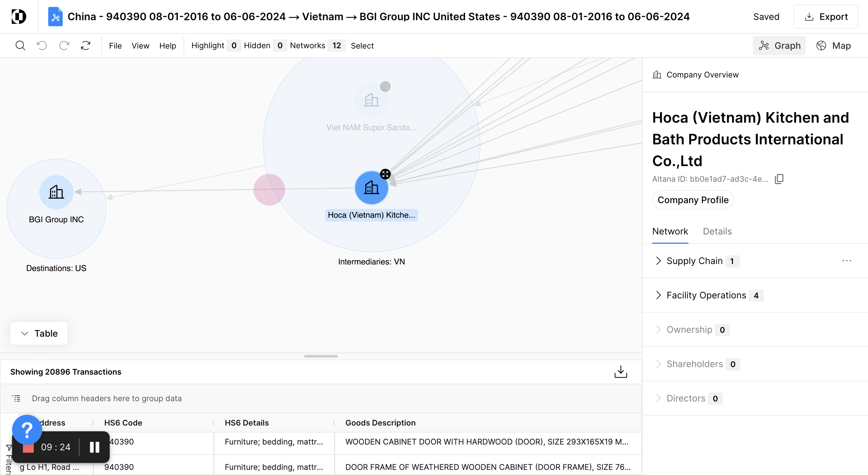Click the expand icon on Hoca node
The image size is (868, 475).
point(385,174)
